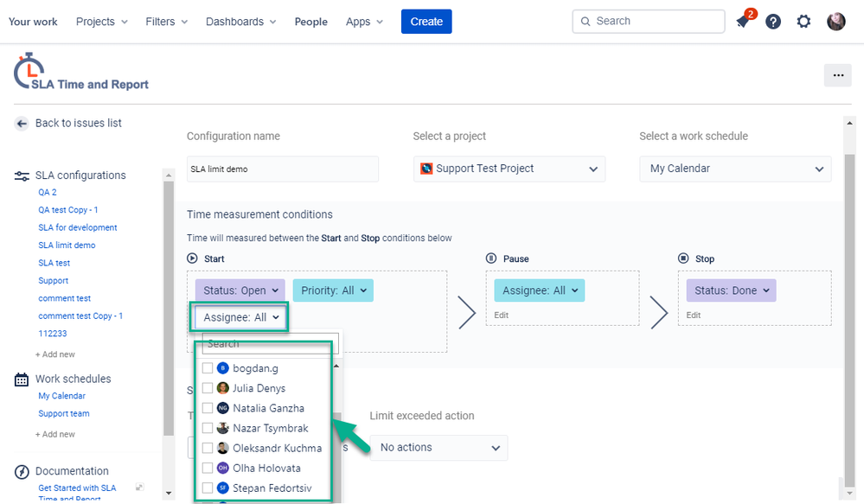Check the Julia Denys assignee checkbox
864x504 pixels.
pos(208,388)
